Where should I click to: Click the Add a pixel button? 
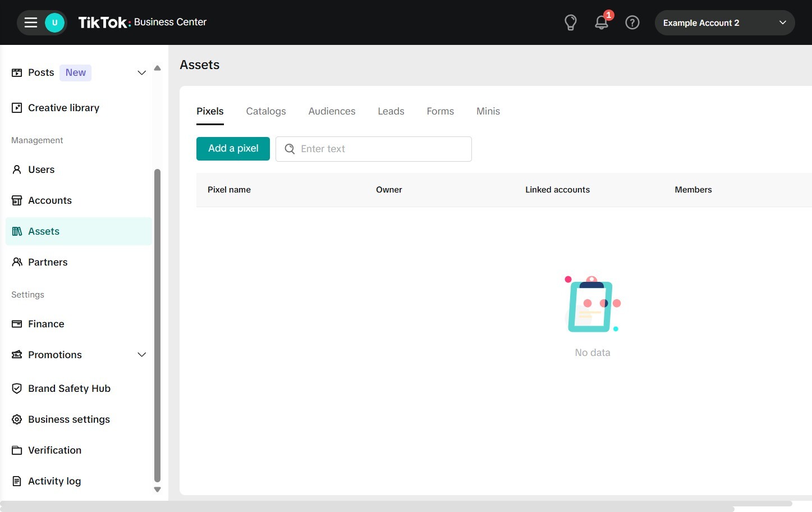click(233, 149)
